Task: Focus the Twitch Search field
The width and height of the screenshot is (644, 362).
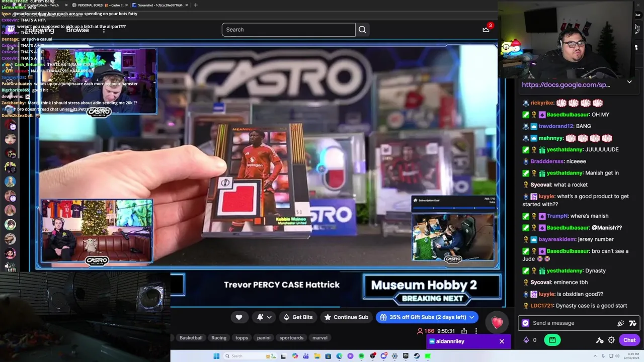Action: point(288,30)
